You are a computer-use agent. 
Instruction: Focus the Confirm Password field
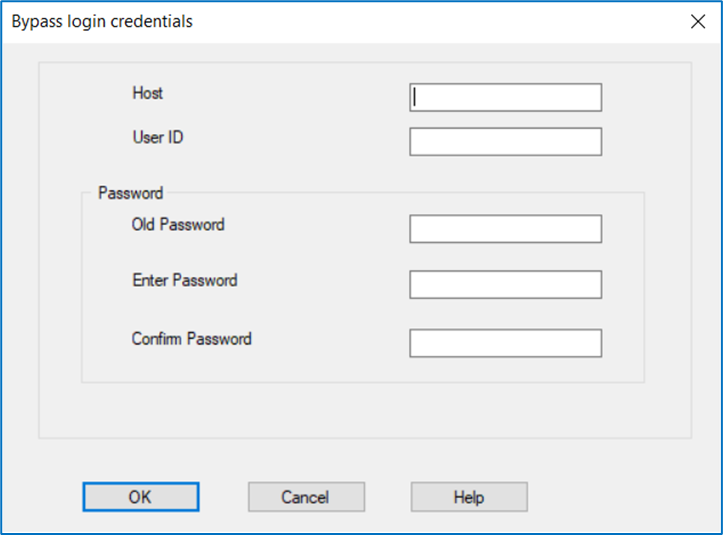tap(505, 343)
